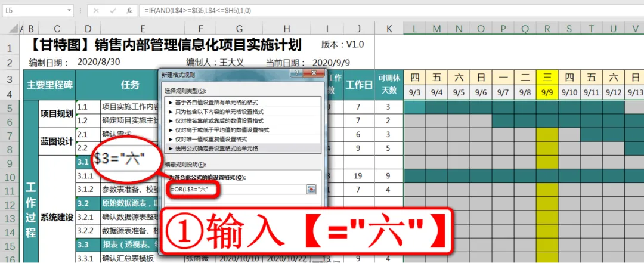The image size is (644, 263).
Task: Select rule type 只为包含以下内容的单元格设置格式
Action: click(242, 112)
